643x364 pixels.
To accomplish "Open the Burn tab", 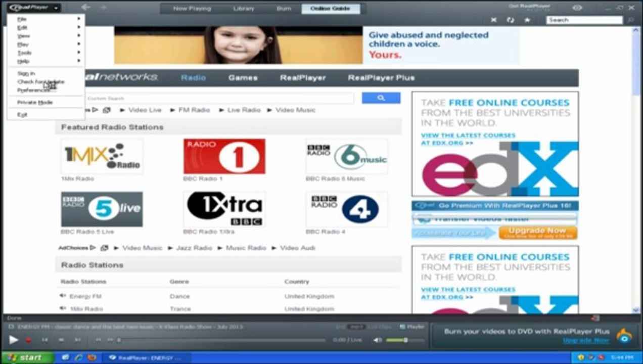I will point(284,9).
